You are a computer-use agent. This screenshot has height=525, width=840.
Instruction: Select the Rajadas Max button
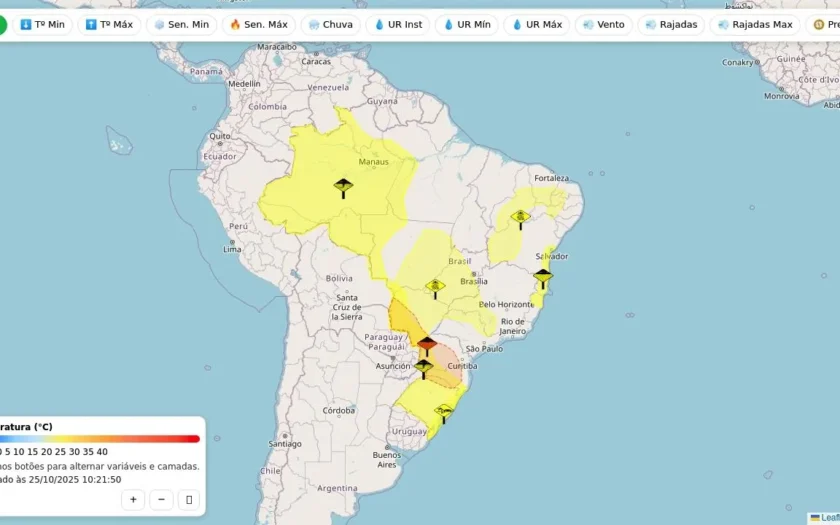pos(755,25)
